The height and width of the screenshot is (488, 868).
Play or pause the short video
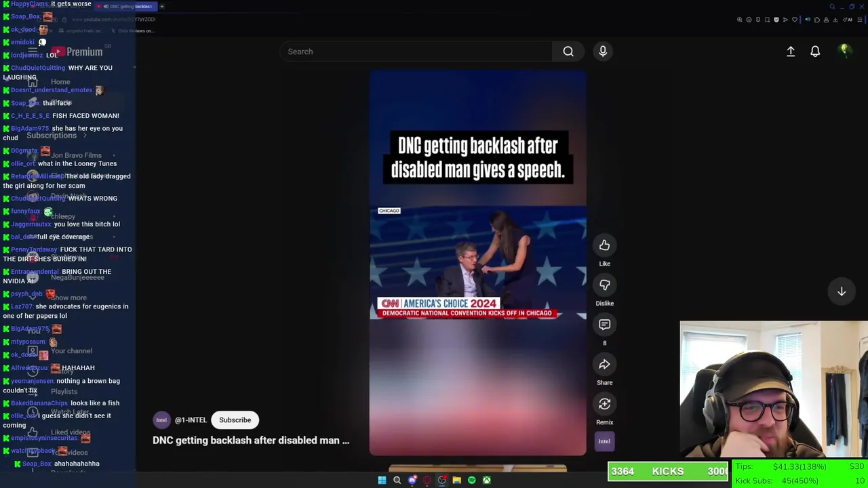[477, 262]
